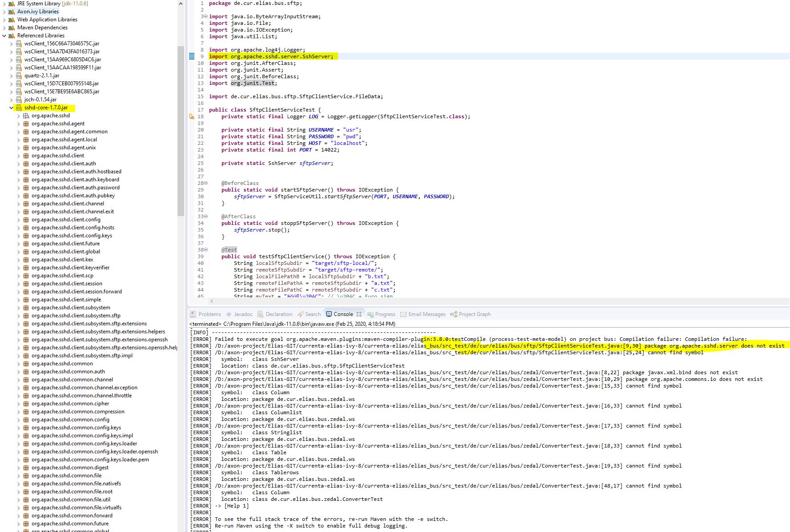The width and height of the screenshot is (790, 532).
Task: Expand the org.apache.sshd.common.file package
Action: 19,476
